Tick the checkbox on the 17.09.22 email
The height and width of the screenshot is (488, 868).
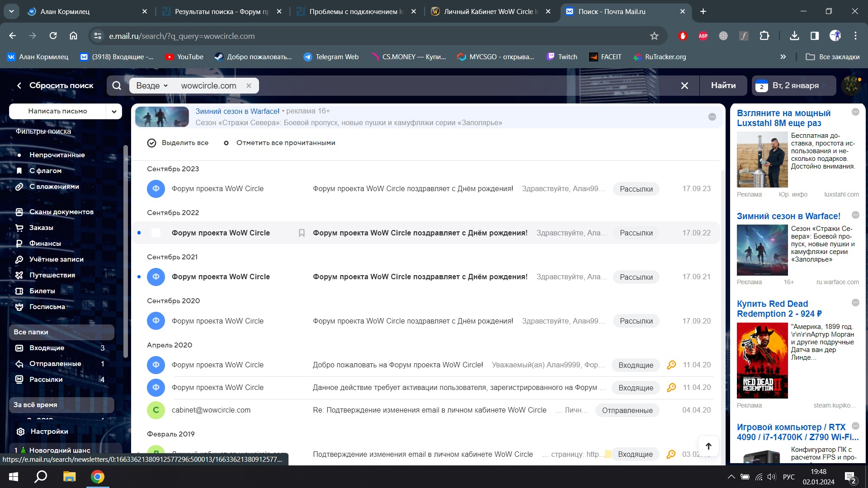[156, 233]
